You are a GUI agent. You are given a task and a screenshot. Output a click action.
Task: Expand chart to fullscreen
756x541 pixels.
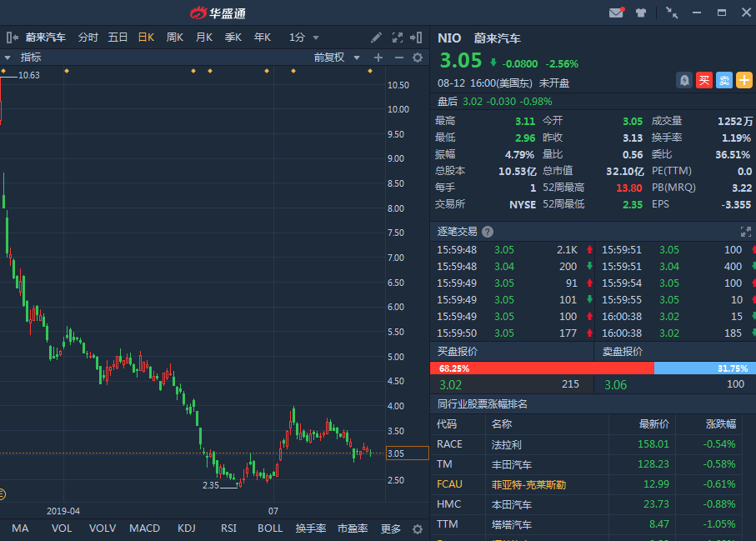pyautogui.click(x=398, y=38)
